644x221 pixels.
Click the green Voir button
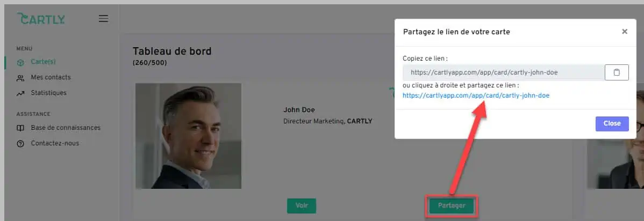point(301,206)
